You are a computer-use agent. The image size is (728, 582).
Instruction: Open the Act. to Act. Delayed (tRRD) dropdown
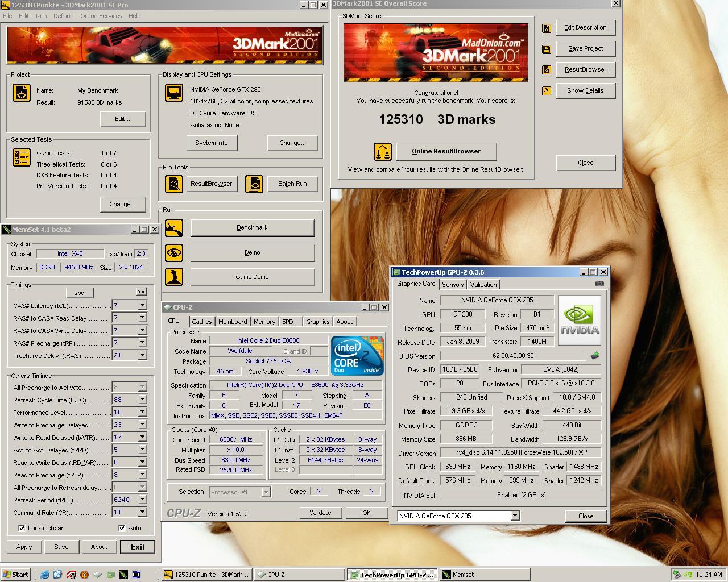coord(142,450)
